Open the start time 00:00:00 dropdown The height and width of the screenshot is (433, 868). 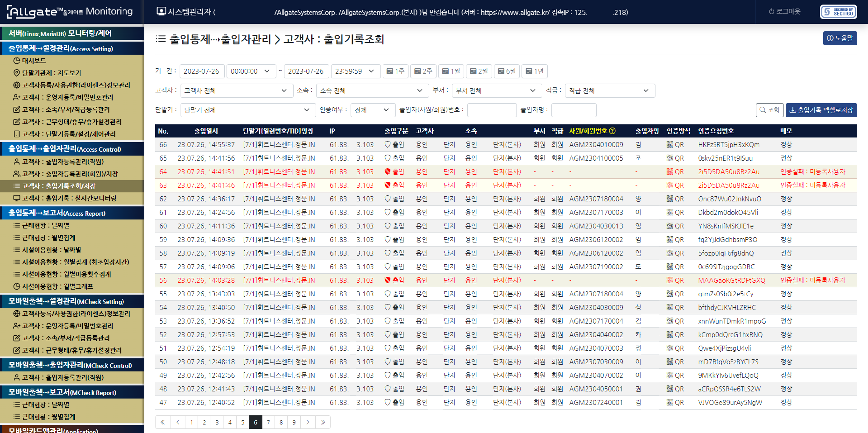pos(251,71)
